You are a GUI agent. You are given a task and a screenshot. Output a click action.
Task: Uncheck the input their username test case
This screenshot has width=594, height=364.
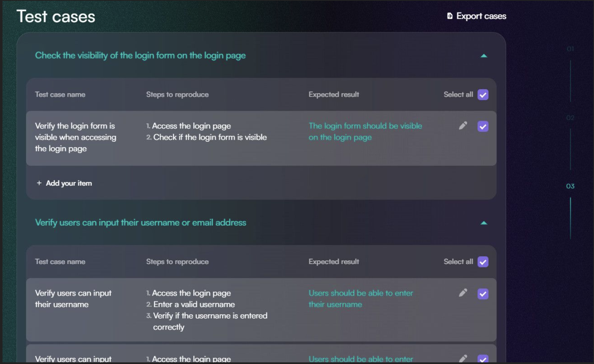[x=483, y=294]
